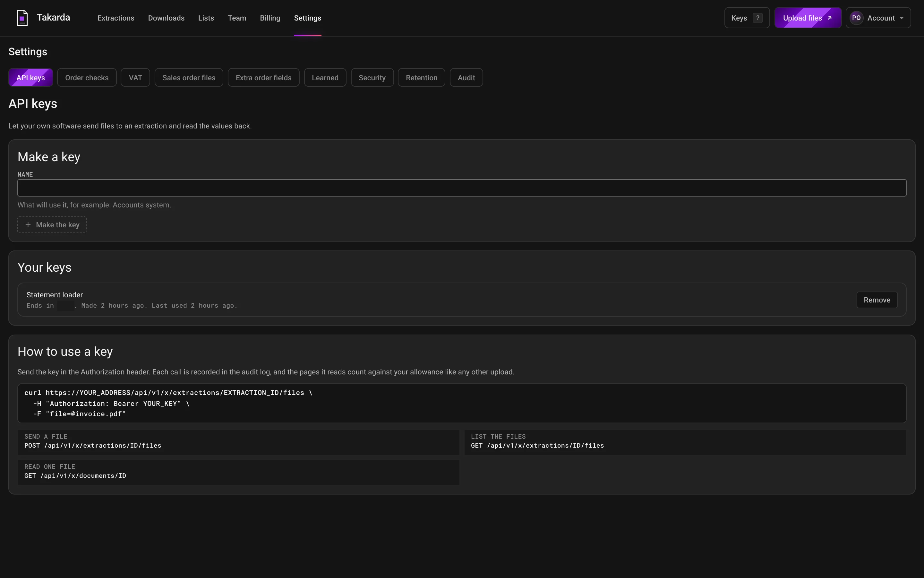Screen dimensions: 924x578
Task: Click the masked key ending value
Action: [66, 306]
